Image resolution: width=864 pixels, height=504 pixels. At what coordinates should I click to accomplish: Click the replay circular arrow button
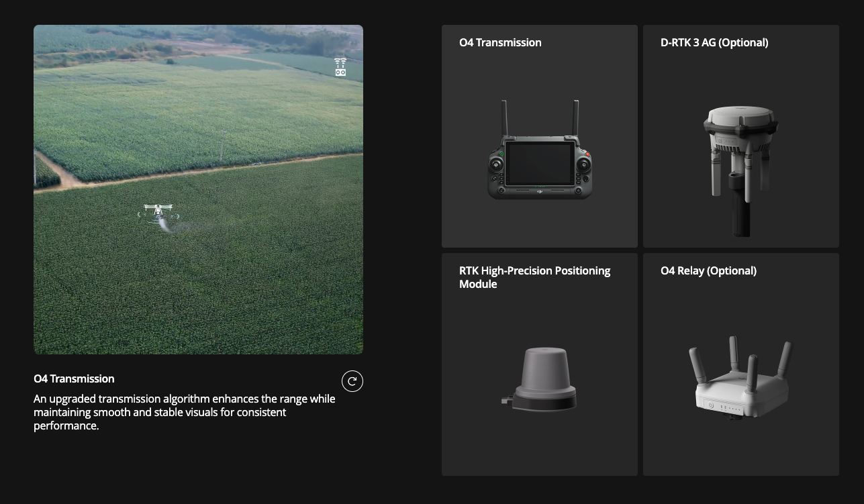click(x=352, y=381)
